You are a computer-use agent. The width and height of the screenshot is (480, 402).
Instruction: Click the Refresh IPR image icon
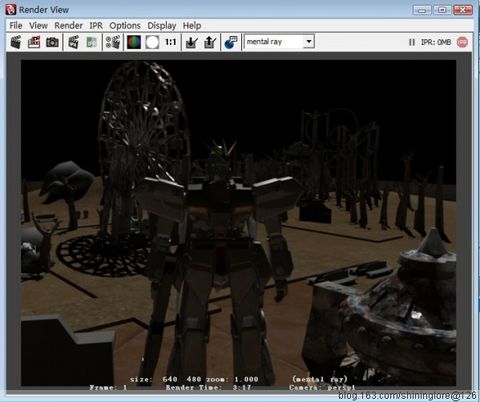(91, 42)
